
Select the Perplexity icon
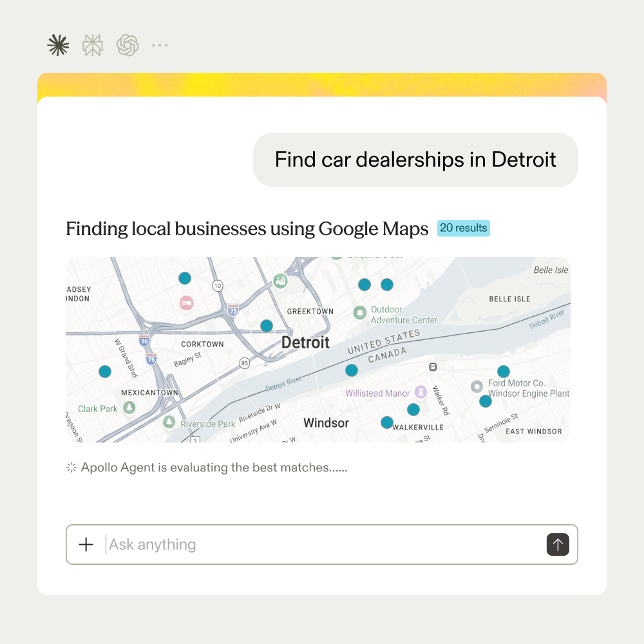(x=92, y=45)
